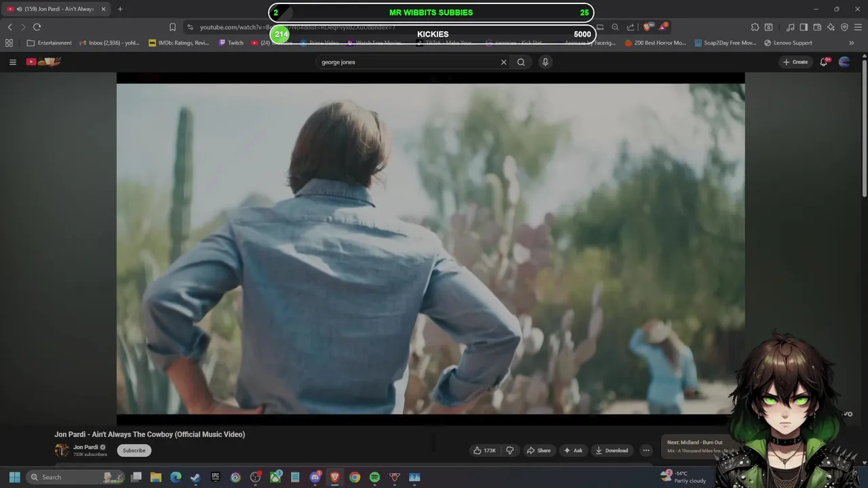Open more actions ellipsis under video
This screenshot has width=868, height=488.
coord(646,450)
